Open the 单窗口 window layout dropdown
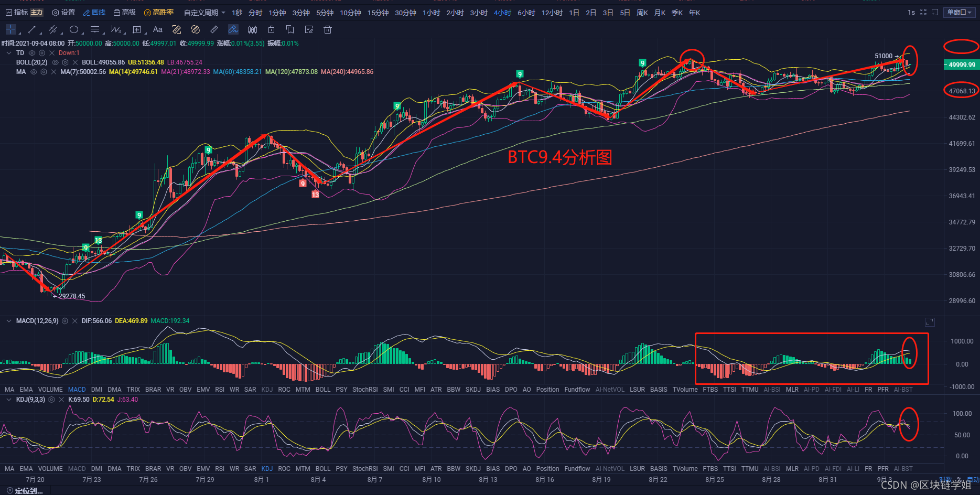Image resolution: width=980 pixels, height=495 pixels. tap(960, 13)
